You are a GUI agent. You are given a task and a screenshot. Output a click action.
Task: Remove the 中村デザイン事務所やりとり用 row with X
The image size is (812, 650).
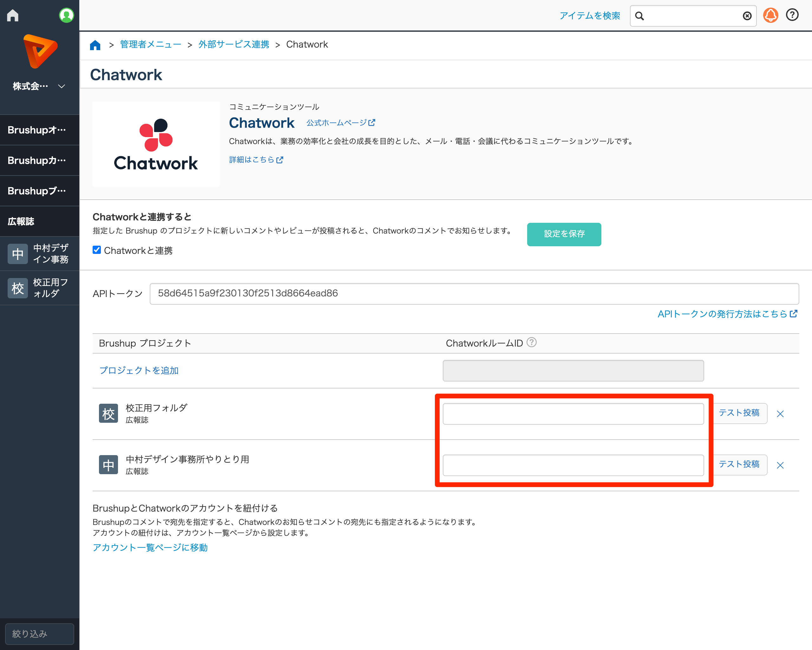coord(780,465)
